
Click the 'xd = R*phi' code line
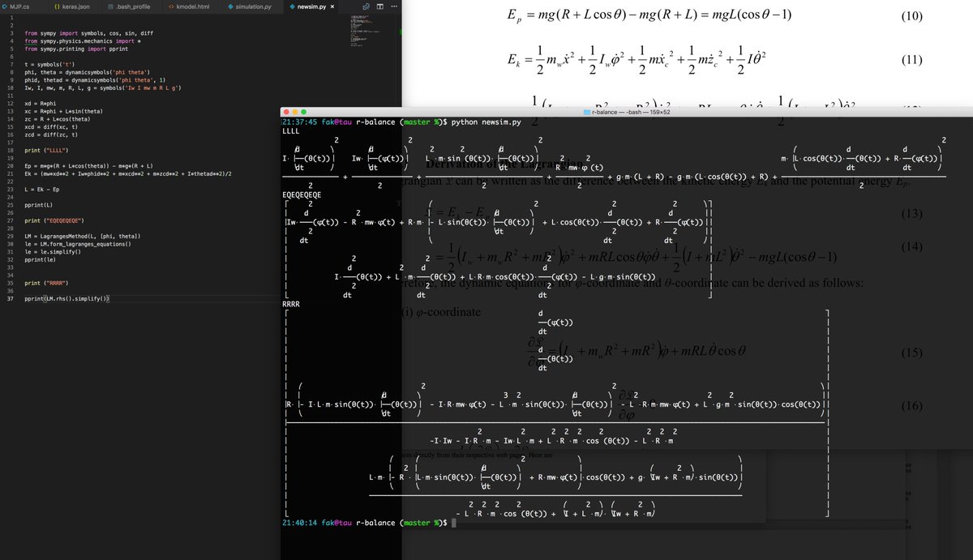pyautogui.click(x=40, y=105)
